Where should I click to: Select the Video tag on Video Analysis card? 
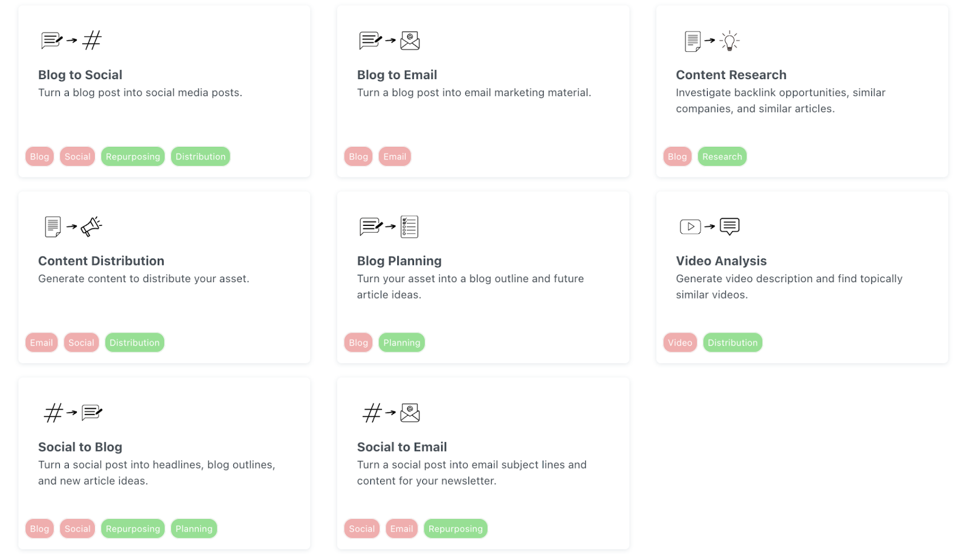tap(680, 343)
